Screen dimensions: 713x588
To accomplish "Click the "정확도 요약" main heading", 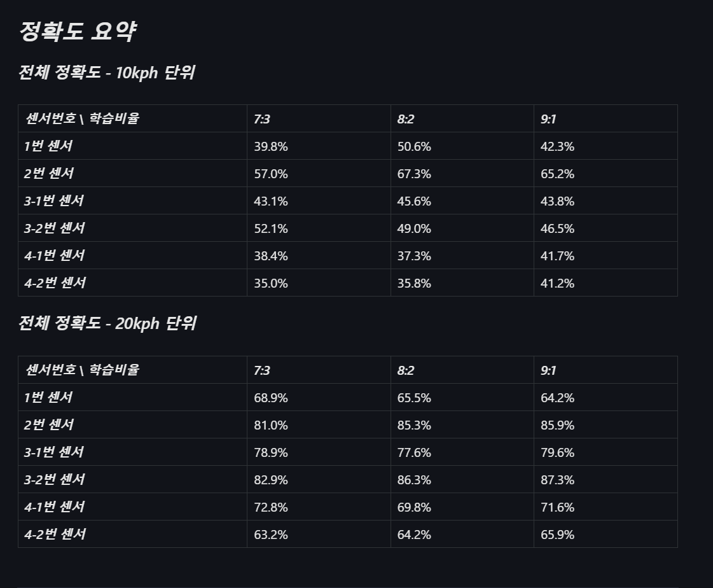I will pyautogui.click(x=77, y=31).
